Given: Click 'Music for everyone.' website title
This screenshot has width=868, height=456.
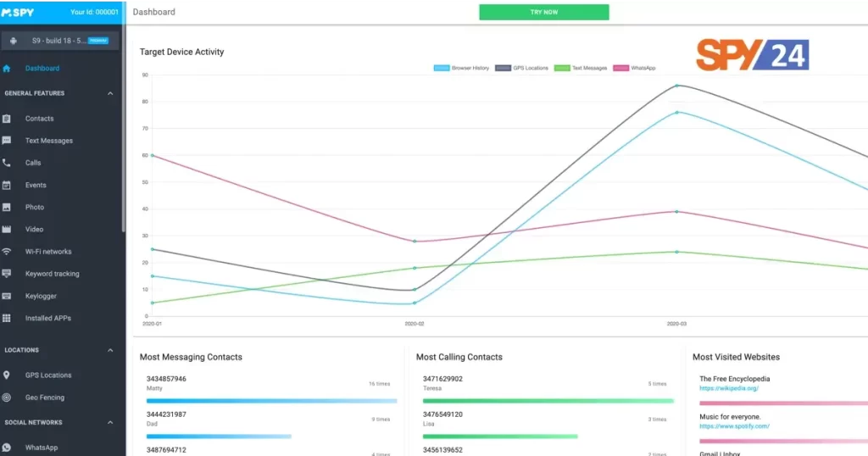Looking at the screenshot, I should pos(730,417).
